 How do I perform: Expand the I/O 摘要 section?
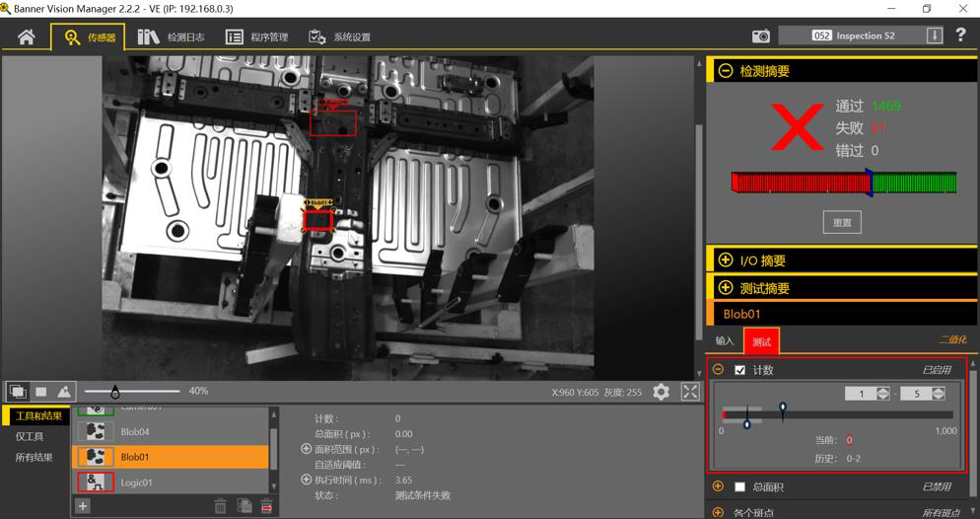[x=726, y=260]
